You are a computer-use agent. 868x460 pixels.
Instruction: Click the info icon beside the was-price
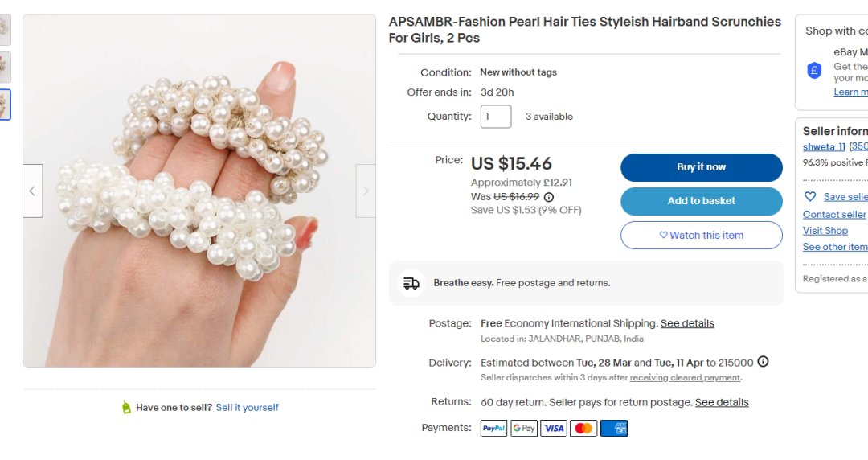(x=549, y=197)
